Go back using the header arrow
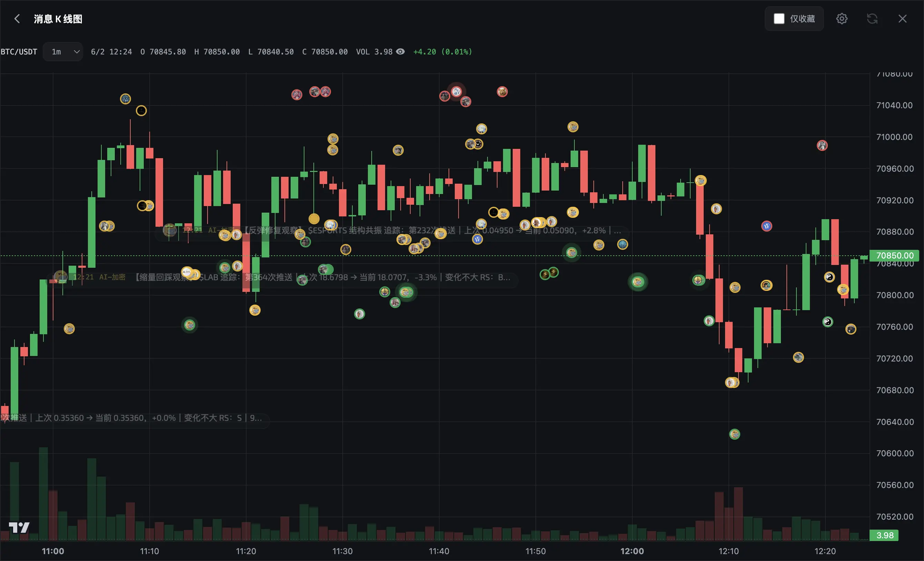 coord(17,19)
